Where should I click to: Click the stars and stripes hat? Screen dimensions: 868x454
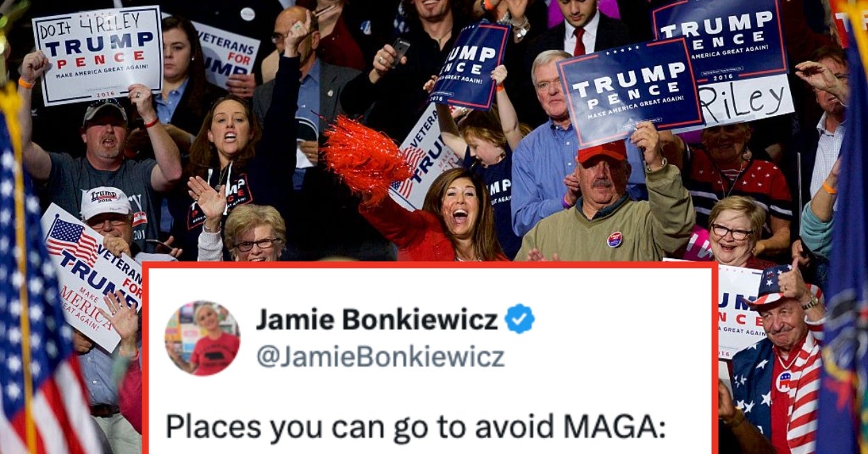coord(774,288)
